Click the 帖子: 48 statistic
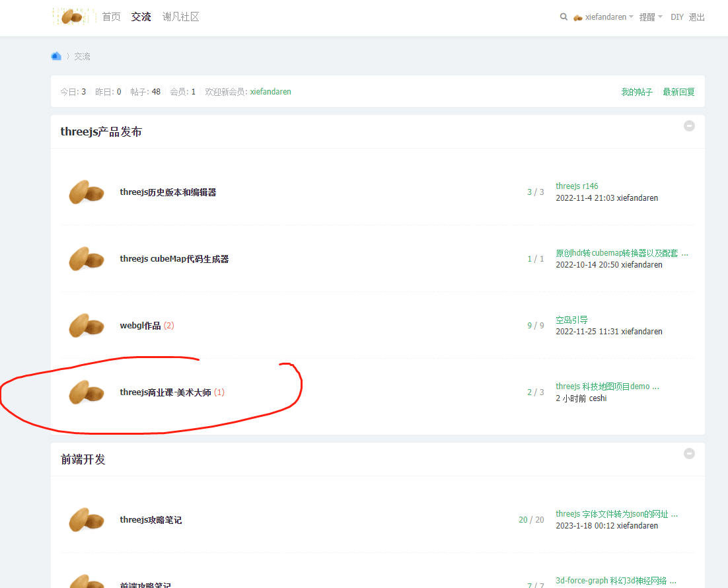The image size is (728, 588). 145,91
